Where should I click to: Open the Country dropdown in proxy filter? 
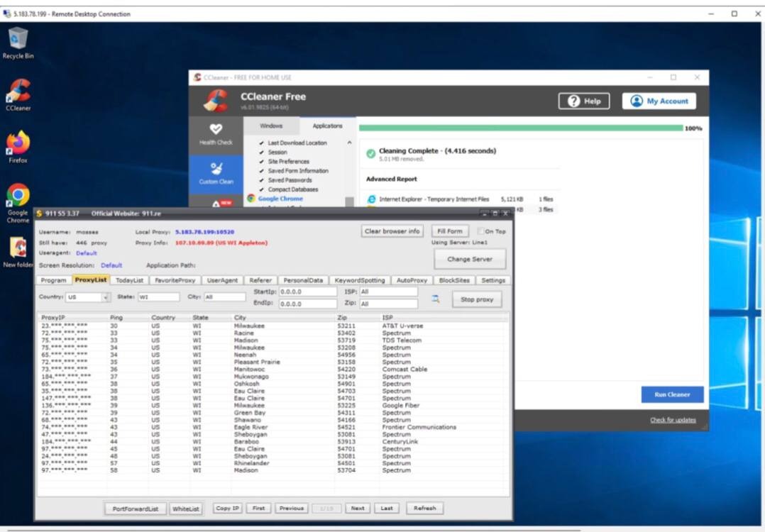[106, 297]
